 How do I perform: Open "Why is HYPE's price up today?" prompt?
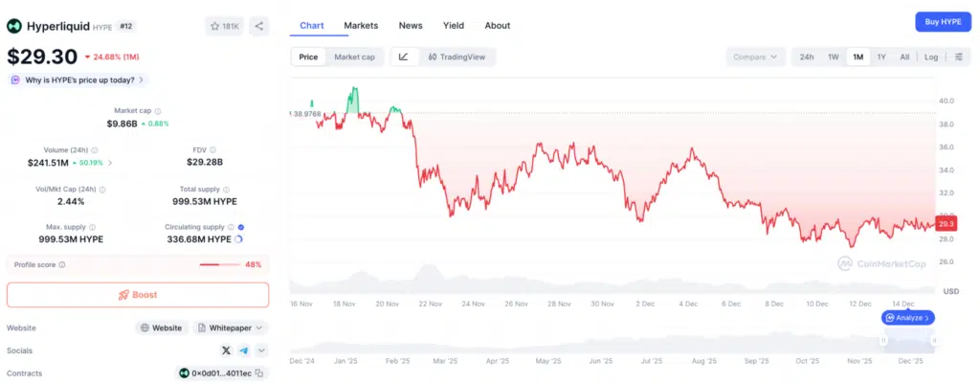coord(78,79)
